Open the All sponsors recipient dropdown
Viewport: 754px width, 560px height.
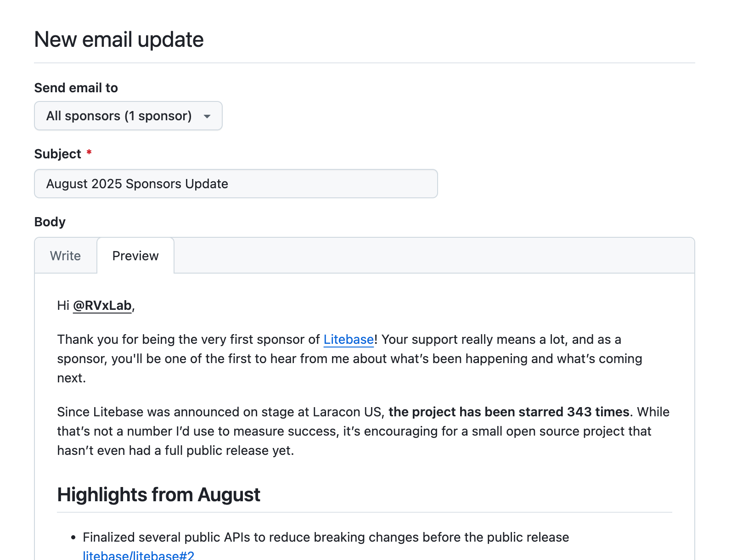(x=128, y=116)
